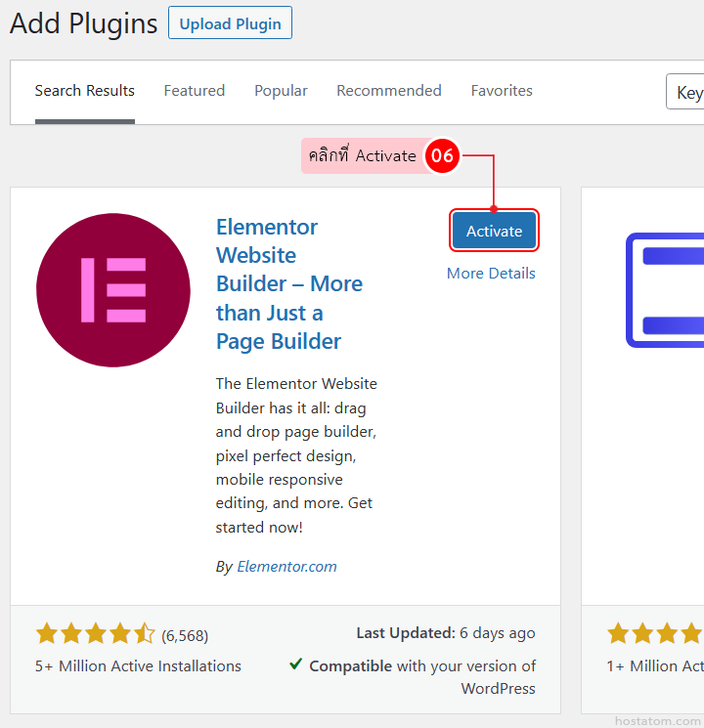Open More Details for Elementor

491,274
